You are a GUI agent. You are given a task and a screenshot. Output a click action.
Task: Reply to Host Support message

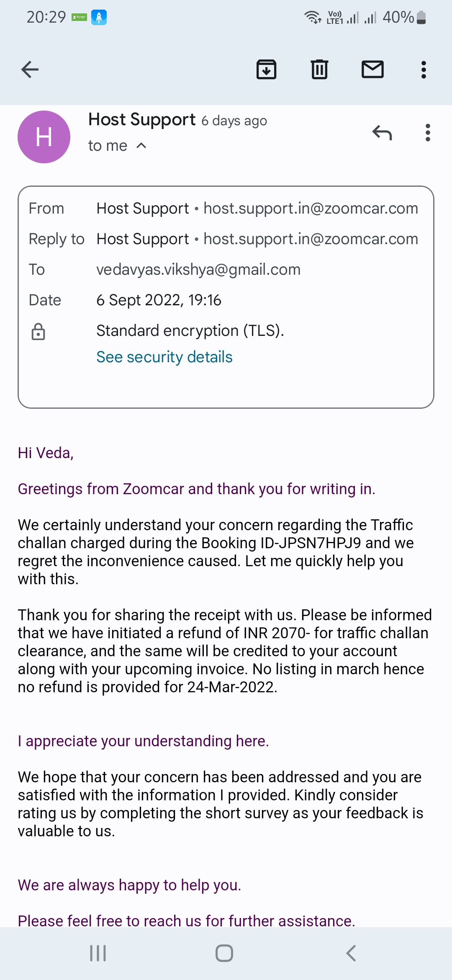[x=382, y=133]
